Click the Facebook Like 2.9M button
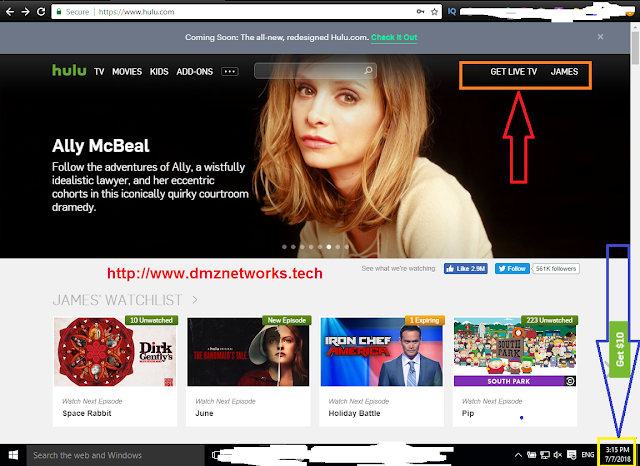 coord(466,269)
